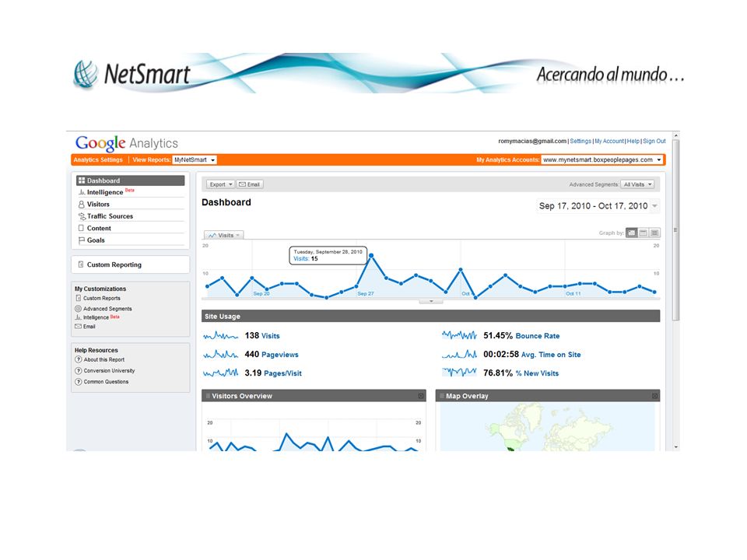Open the Visitors report

[x=98, y=205]
